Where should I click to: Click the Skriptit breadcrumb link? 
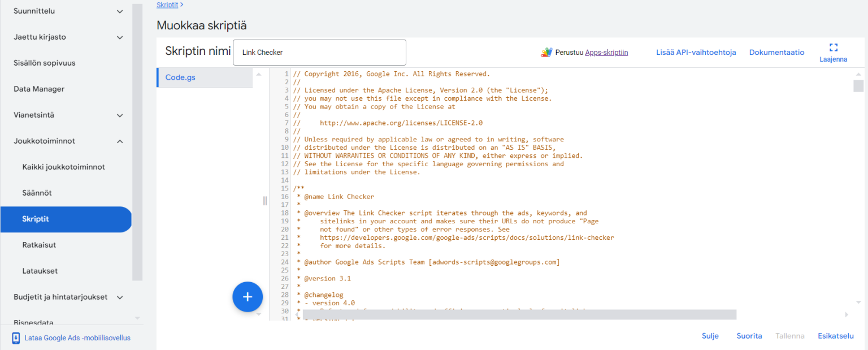click(x=167, y=5)
